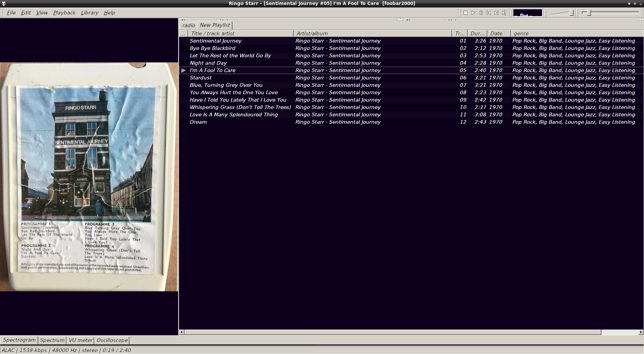Screen dimensions: 644x354
Task: Sort by Artist/album column header
Action: 373,34
